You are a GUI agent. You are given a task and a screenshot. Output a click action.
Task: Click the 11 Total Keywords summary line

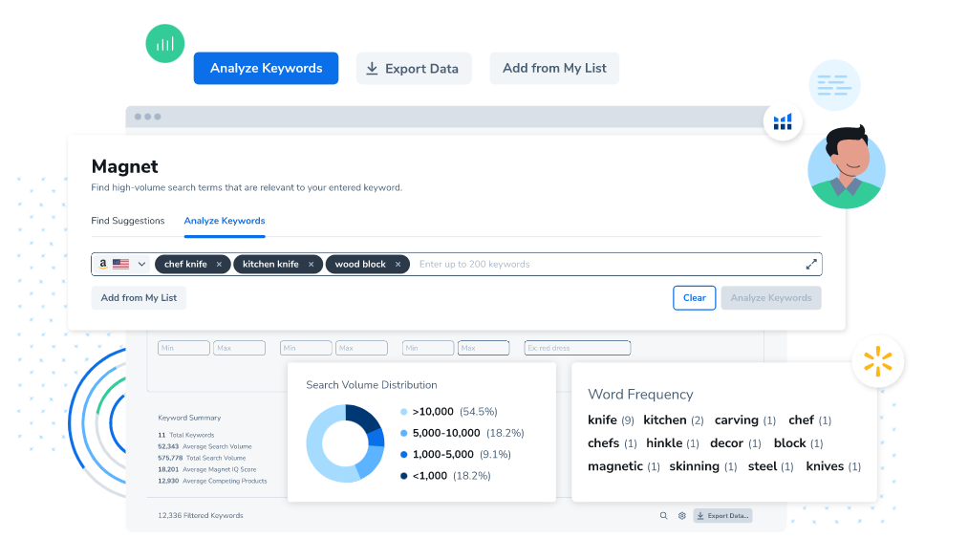point(185,435)
